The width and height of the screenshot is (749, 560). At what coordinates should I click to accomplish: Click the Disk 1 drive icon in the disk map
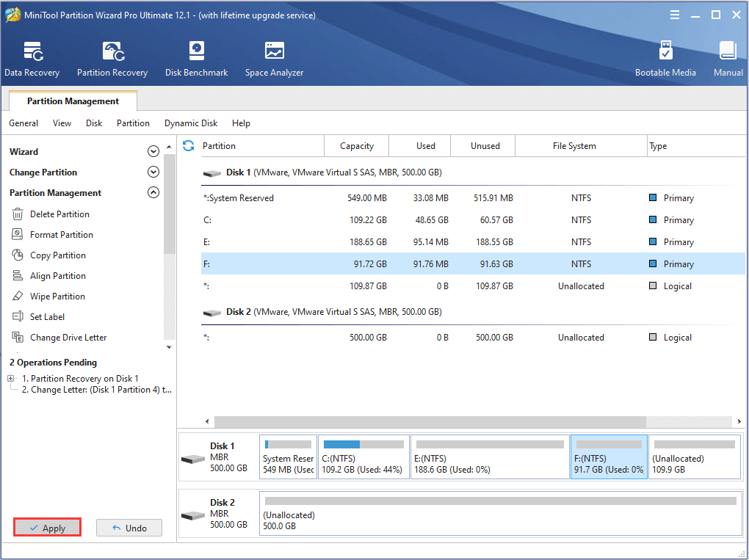click(193, 459)
